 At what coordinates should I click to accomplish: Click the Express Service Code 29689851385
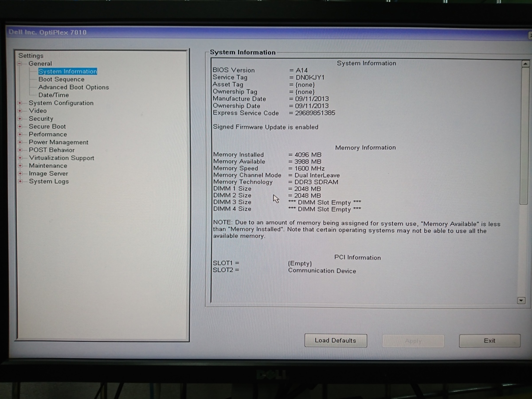pos(315,113)
